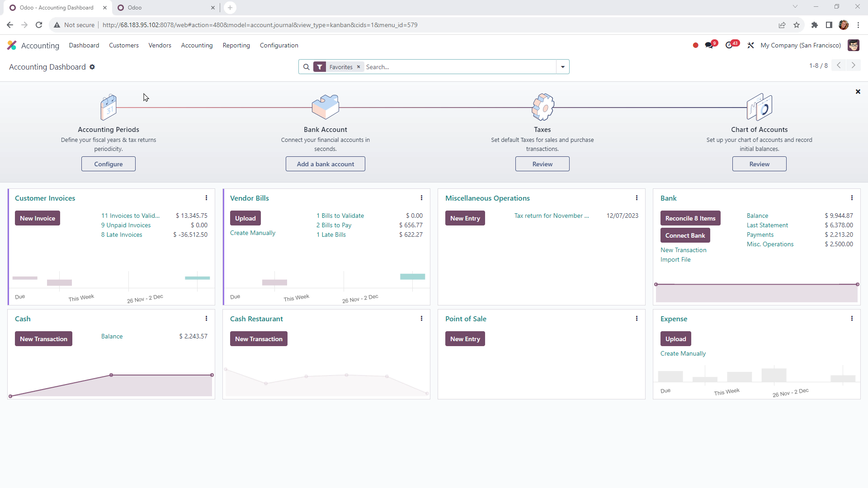Image resolution: width=868 pixels, height=488 pixels.
Task: Open Expense card options menu
Action: click(852, 319)
